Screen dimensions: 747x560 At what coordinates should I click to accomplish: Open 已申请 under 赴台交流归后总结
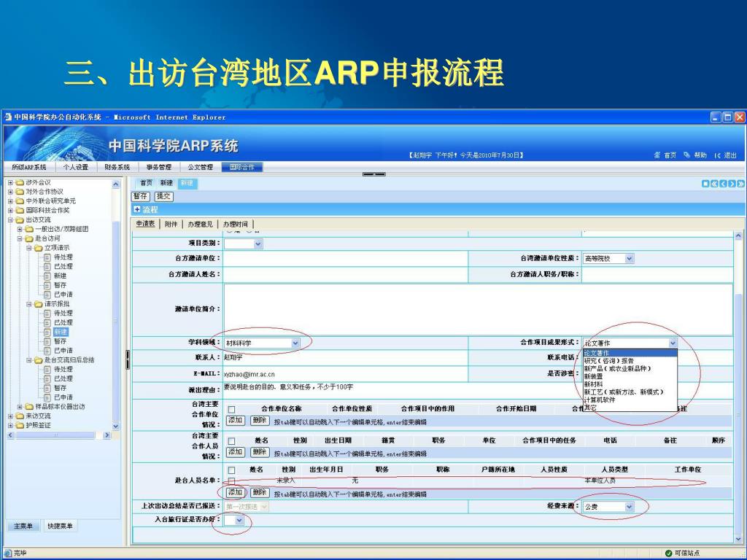pos(63,397)
